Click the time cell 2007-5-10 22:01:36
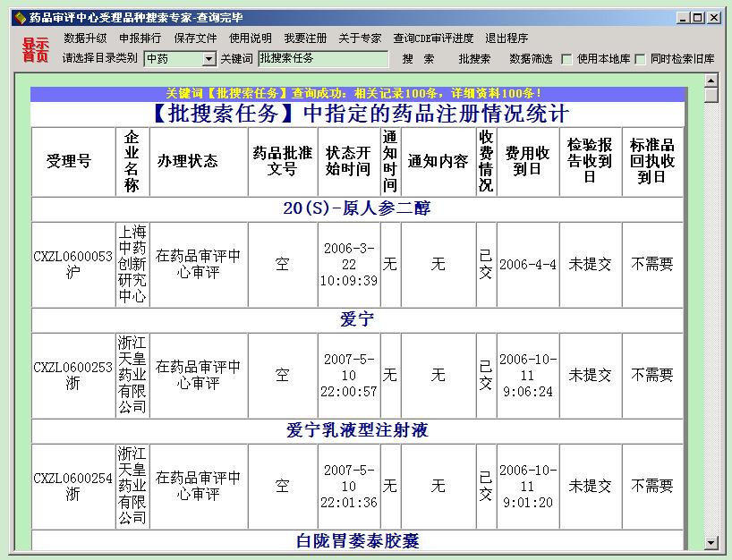732x560 pixels. point(349,486)
